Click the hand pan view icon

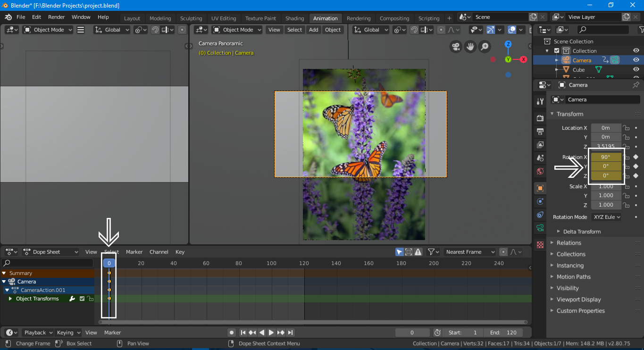(x=470, y=46)
